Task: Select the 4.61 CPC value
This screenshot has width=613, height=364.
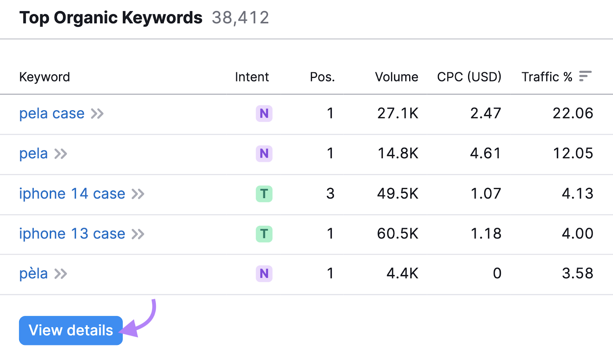Action: coord(486,154)
